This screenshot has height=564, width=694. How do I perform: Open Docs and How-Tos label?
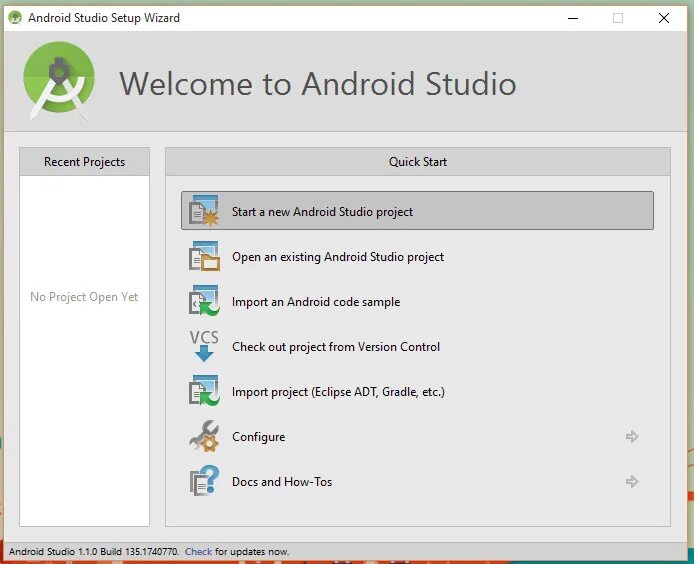(x=282, y=482)
